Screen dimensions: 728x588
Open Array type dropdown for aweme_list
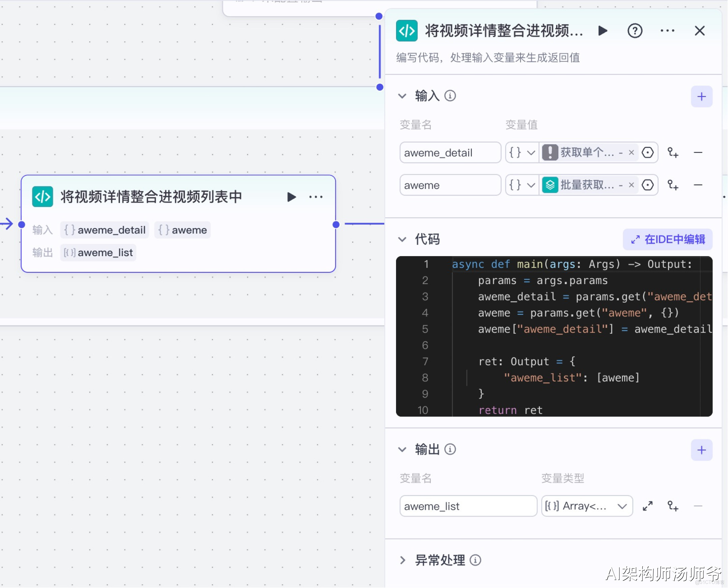[x=587, y=506]
